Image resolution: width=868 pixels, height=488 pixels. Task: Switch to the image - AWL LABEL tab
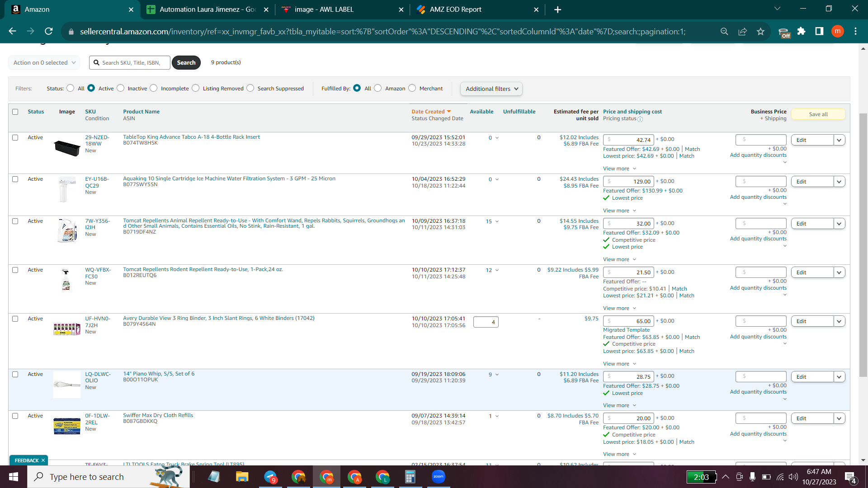[x=342, y=9]
